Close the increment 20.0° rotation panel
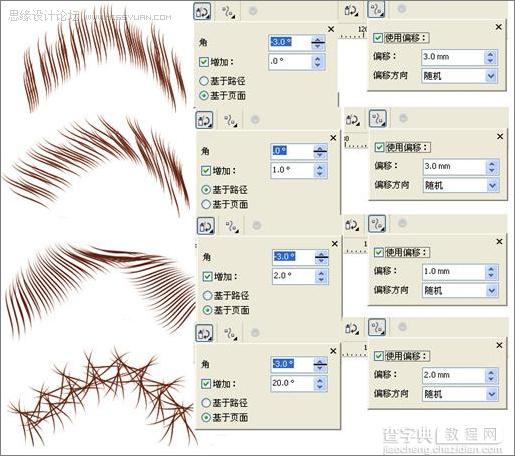Viewport: 515px width, 456px height. pyautogui.click(x=333, y=351)
